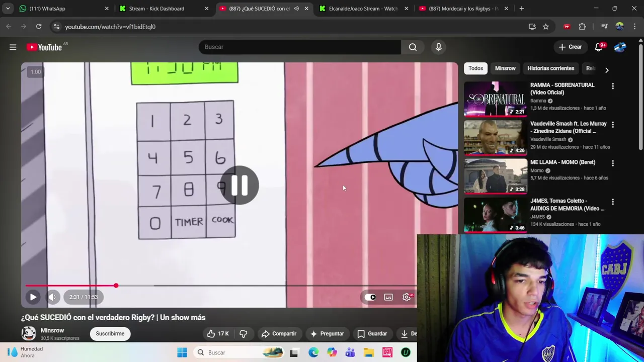Click the Guardar save button
The height and width of the screenshot is (362, 644).
coord(372,334)
